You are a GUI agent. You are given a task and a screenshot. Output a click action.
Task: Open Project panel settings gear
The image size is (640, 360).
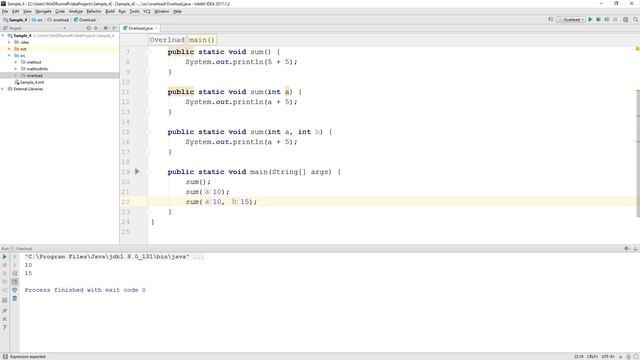tap(106, 28)
